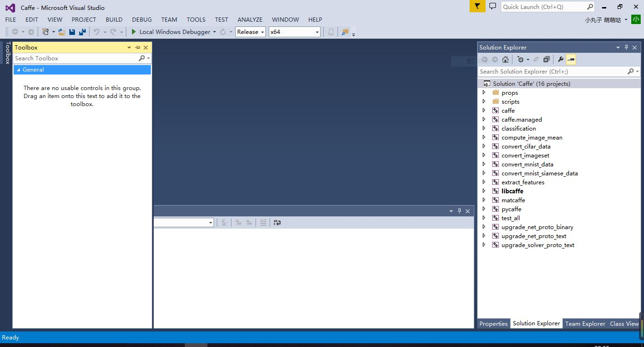Image resolution: width=644 pixels, height=347 pixels.
Task: Open the ANALYZE menu
Action: coord(250,19)
